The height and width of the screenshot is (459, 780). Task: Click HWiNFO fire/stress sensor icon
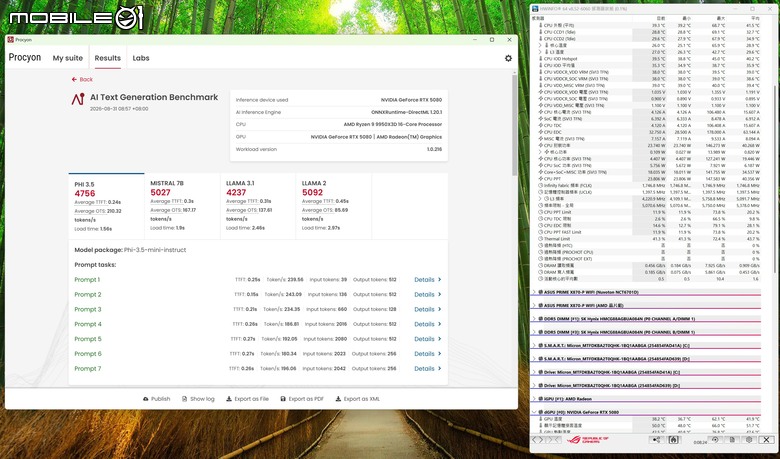pos(673,440)
